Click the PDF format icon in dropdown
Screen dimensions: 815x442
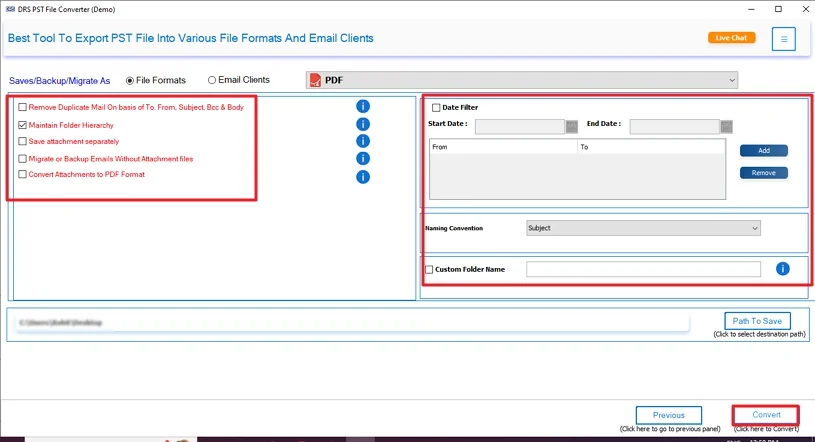point(315,80)
